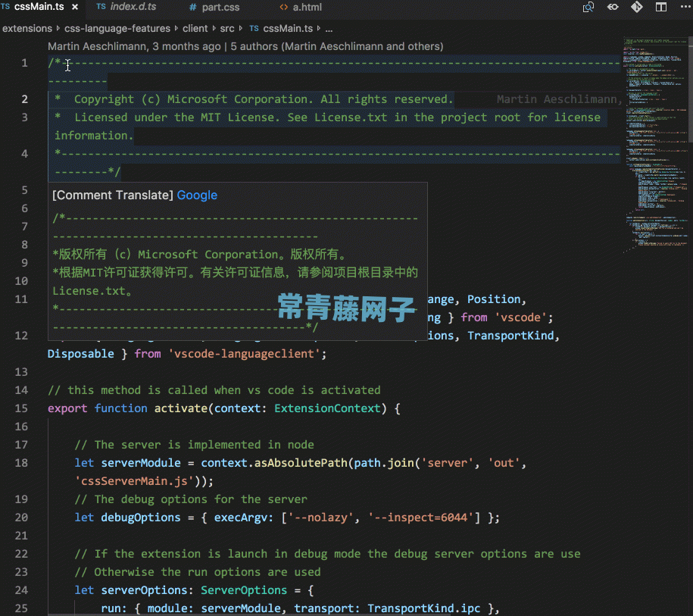This screenshot has height=616, width=693.
Task: Click the 'export' keyword on line 15
Action: point(67,408)
